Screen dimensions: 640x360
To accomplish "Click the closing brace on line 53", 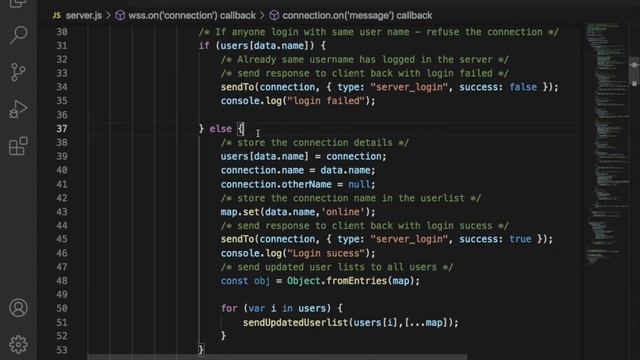I will click(x=201, y=350).
